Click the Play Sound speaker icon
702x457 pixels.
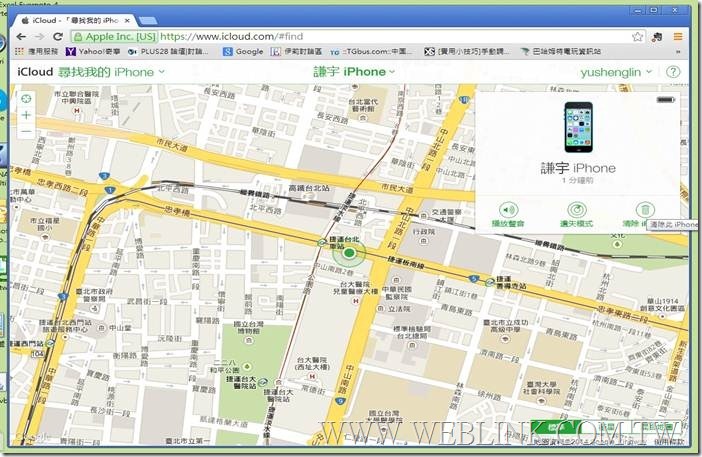(509, 209)
